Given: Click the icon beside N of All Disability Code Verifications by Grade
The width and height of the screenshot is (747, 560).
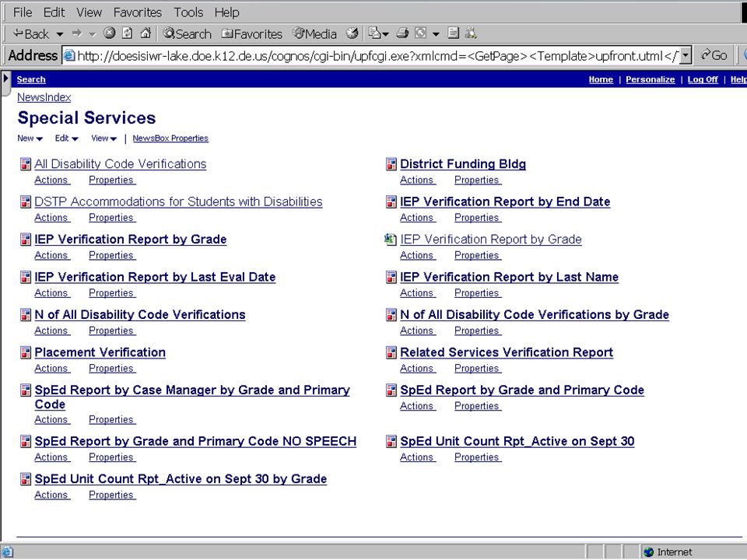Looking at the screenshot, I should click(x=391, y=315).
